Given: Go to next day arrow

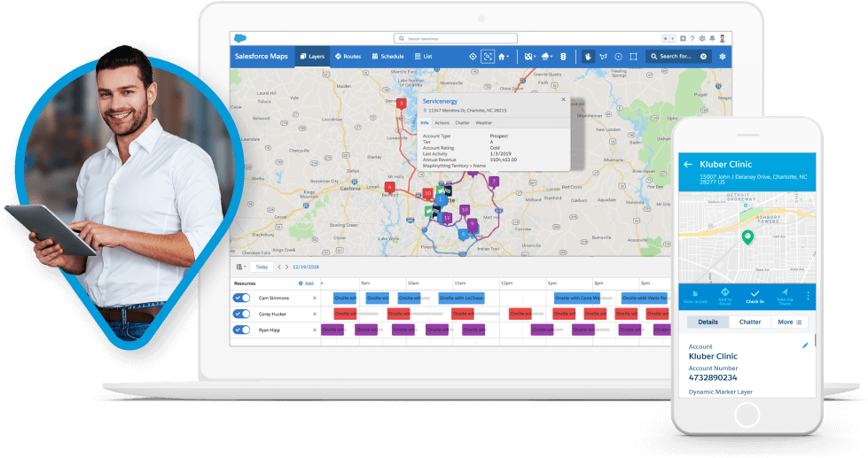Looking at the screenshot, I should pyautogui.click(x=286, y=268).
